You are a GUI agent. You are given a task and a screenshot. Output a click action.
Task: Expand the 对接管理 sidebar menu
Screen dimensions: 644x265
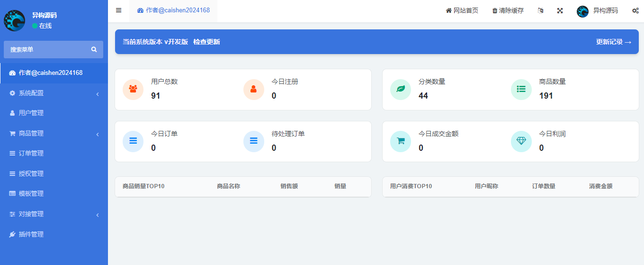pyautogui.click(x=54, y=214)
